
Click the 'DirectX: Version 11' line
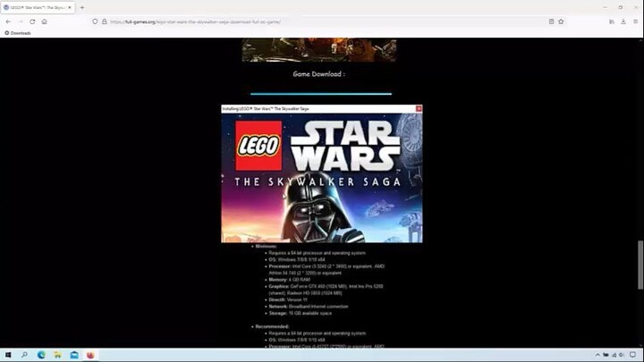288,299
